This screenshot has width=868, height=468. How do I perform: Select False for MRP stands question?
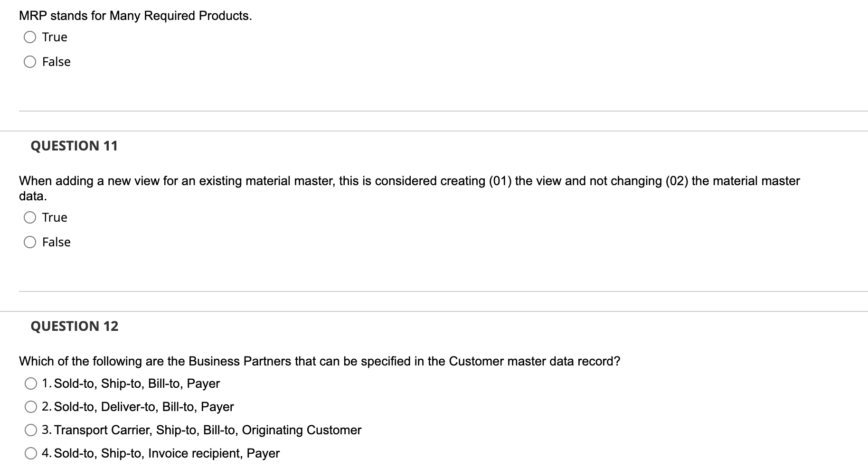click(x=30, y=62)
